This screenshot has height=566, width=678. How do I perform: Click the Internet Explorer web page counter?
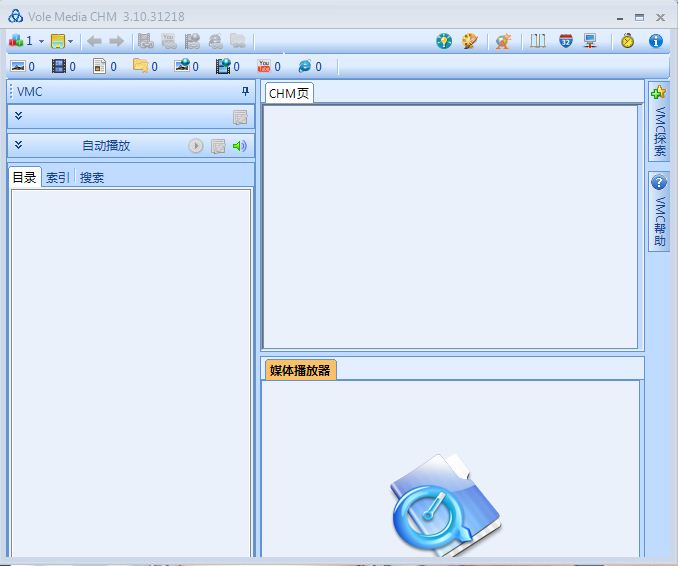pos(305,67)
